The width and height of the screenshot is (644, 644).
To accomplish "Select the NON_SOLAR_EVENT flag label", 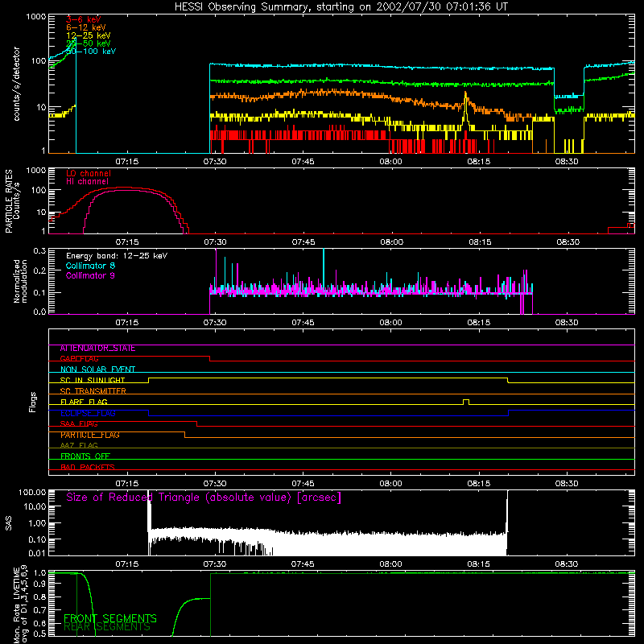I will pos(97,369).
